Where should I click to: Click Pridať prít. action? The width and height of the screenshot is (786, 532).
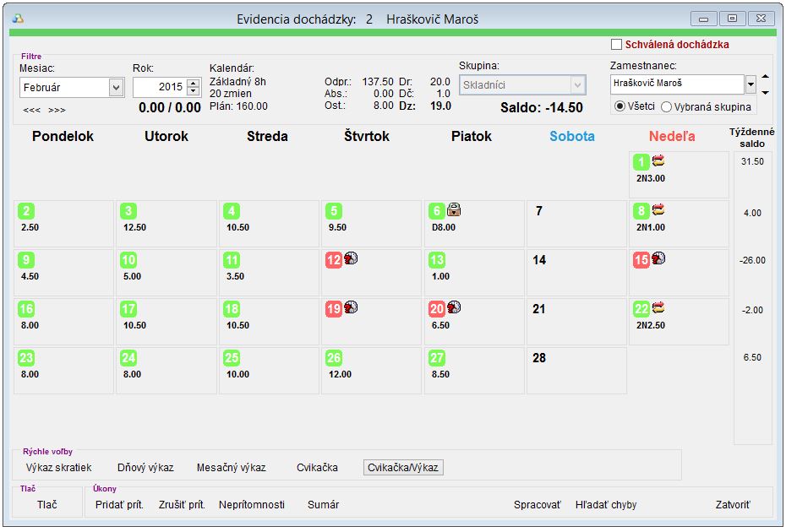(x=119, y=504)
